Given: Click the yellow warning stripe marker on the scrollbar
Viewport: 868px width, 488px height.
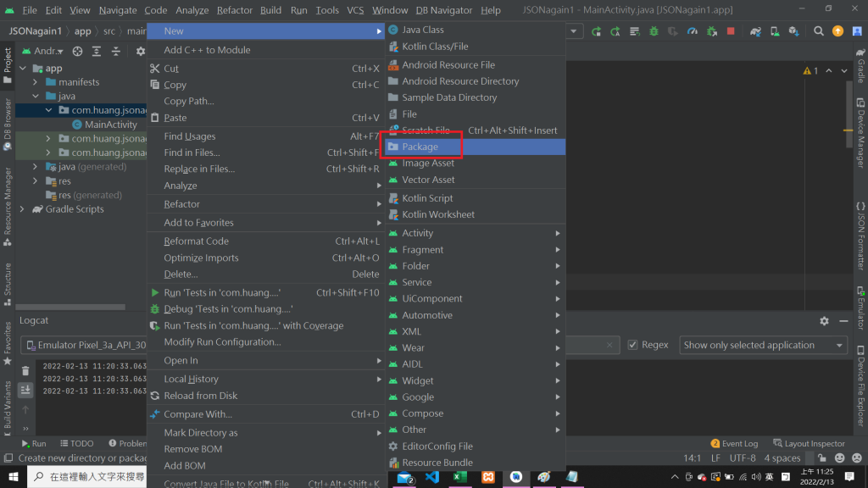Looking at the screenshot, I should click(848, 130).
